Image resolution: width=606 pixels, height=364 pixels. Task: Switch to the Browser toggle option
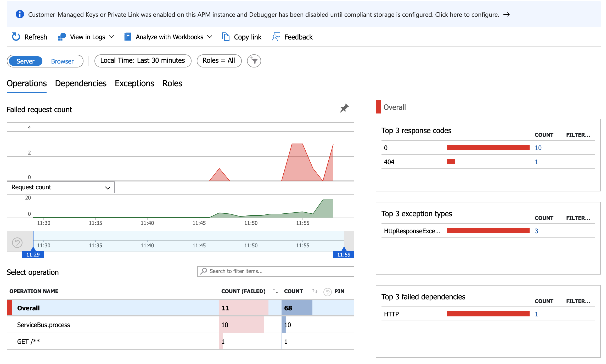point(62,61)
